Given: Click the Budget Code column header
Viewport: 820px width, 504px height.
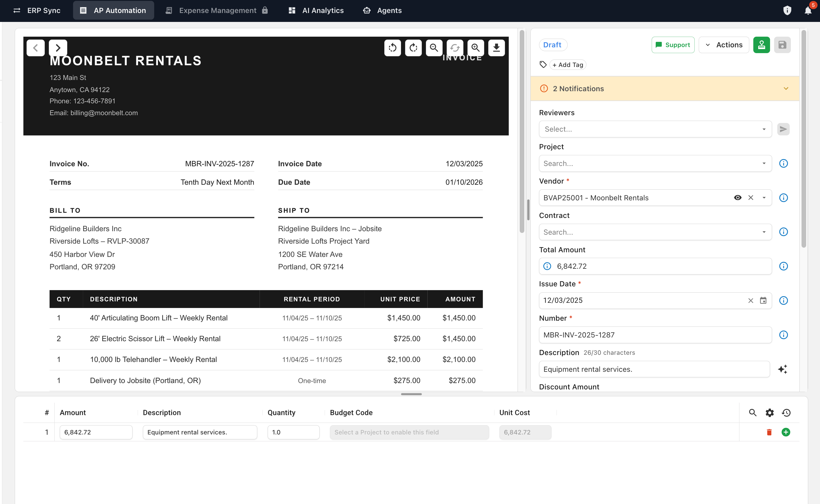Looking at the screenshot, I should click(351, 413).
